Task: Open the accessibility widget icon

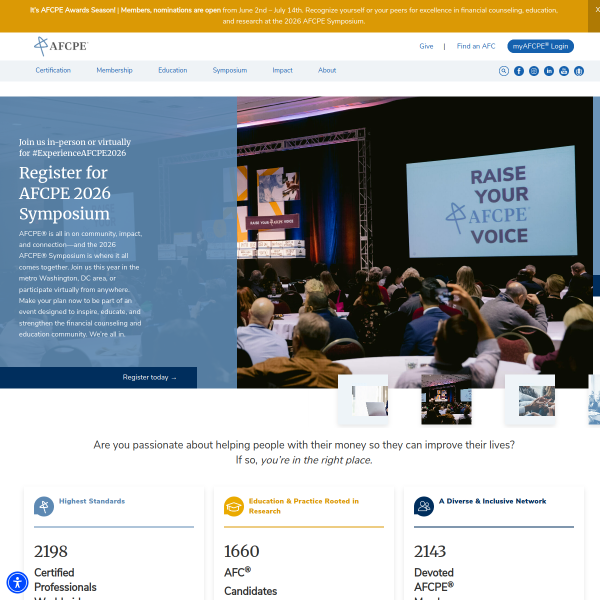Action: pos(17,582)
